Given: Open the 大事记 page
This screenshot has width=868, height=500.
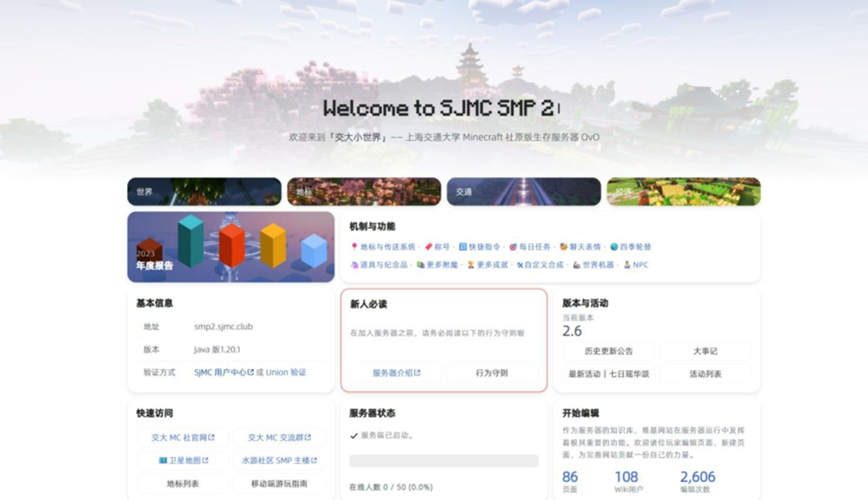Looking at the screenshot, I should 705,351.
